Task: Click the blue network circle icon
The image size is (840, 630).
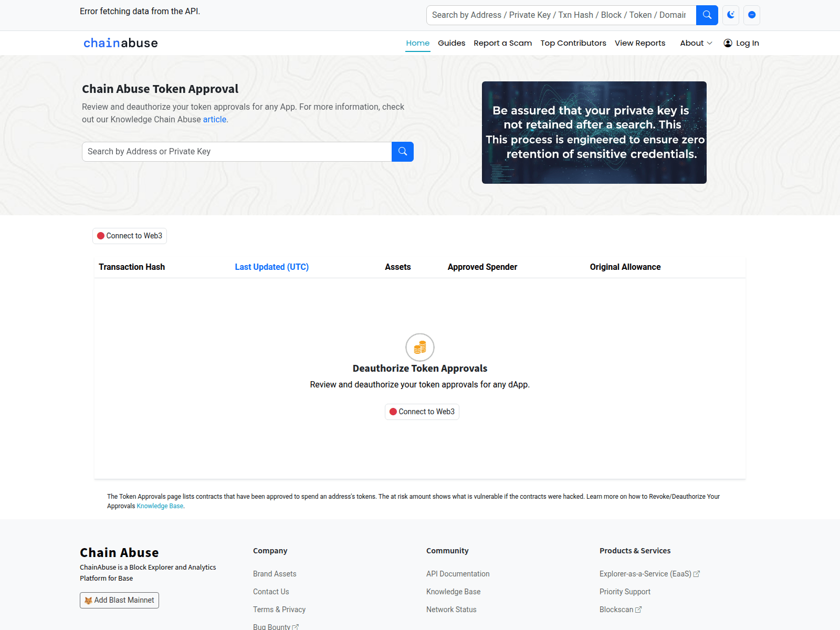Action: pyautogui.click(x=752, y=15)
